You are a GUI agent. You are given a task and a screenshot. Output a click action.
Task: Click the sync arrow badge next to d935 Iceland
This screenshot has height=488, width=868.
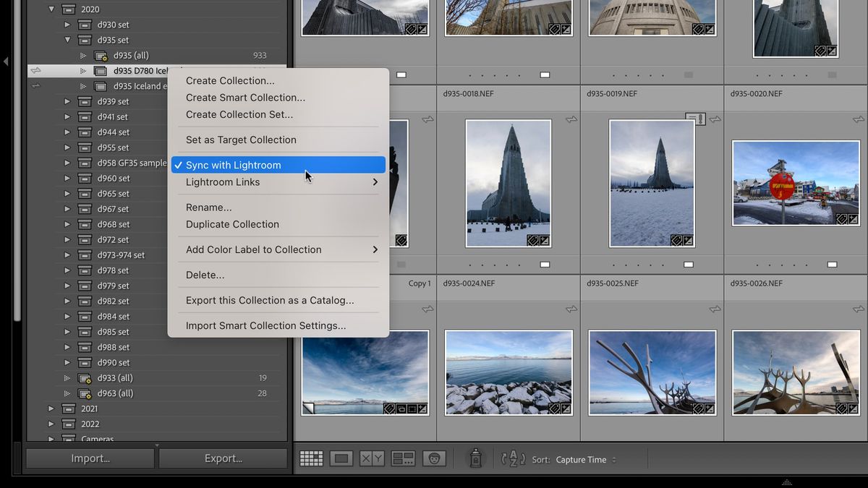point(35,86)
